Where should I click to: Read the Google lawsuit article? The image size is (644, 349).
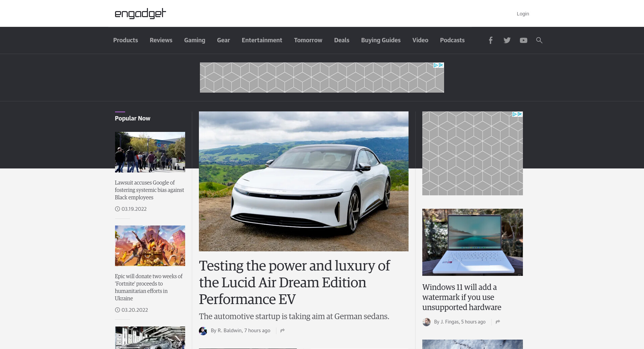[149, 190]
